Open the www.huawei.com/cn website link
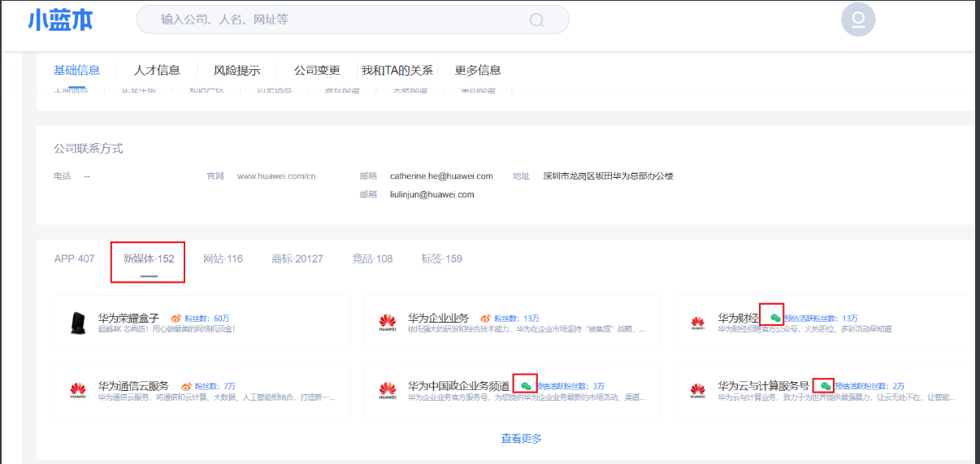980x464 pixels. click(x=276, y=176)
